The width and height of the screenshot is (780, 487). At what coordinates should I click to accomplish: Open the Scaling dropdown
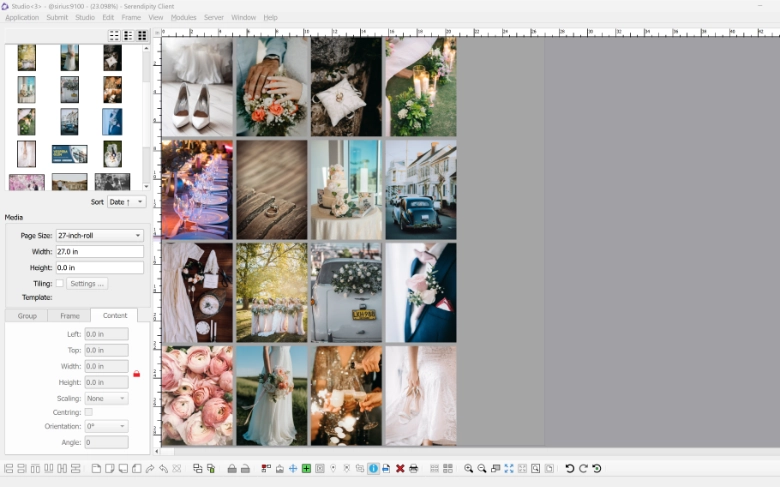(x=106, y=398)
